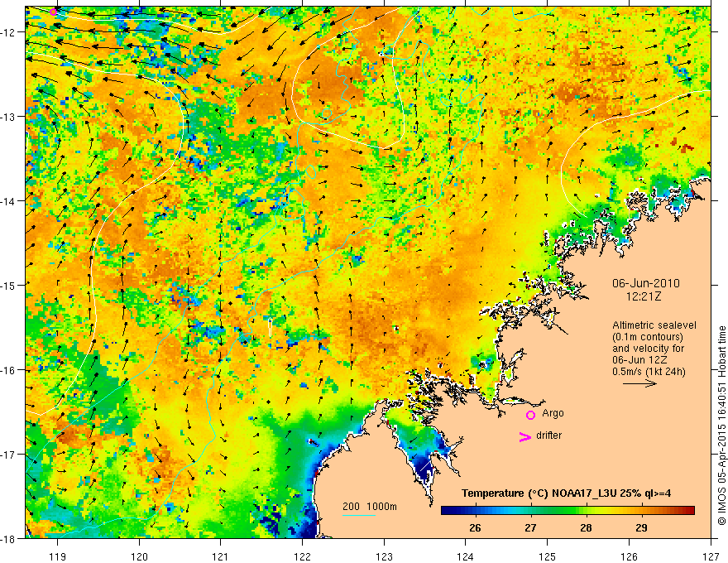
Task: Click the '200 1000m' depth label
Action: pos(370,507)
